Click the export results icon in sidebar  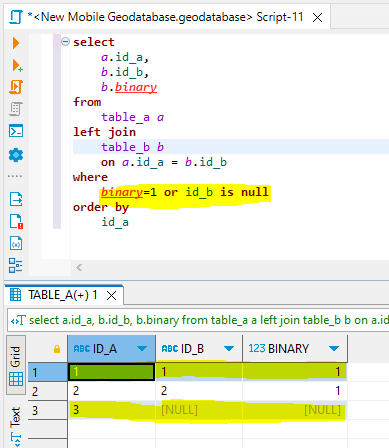(x=16, y=199)
